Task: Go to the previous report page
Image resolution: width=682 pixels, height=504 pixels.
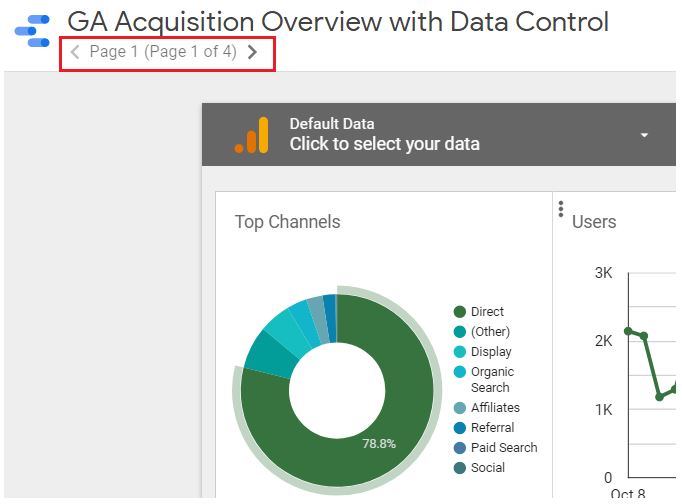Action: click(x=75, y=52)
